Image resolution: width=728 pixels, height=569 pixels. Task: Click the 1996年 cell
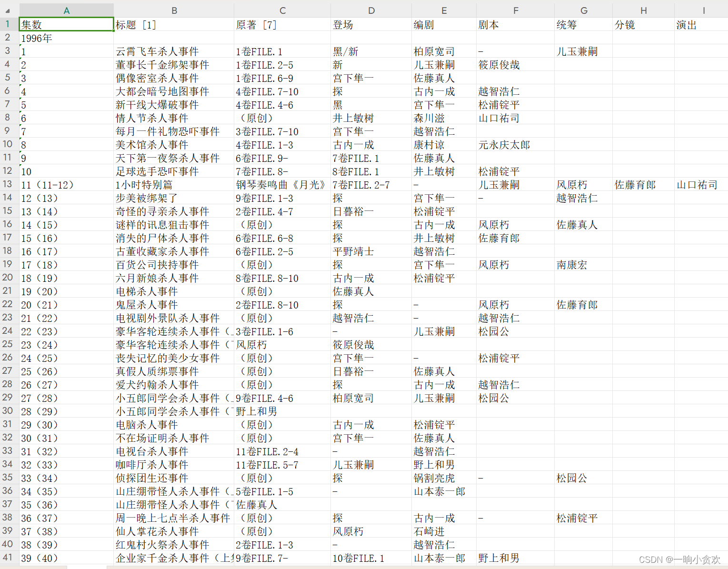click(x=67, y=38)
